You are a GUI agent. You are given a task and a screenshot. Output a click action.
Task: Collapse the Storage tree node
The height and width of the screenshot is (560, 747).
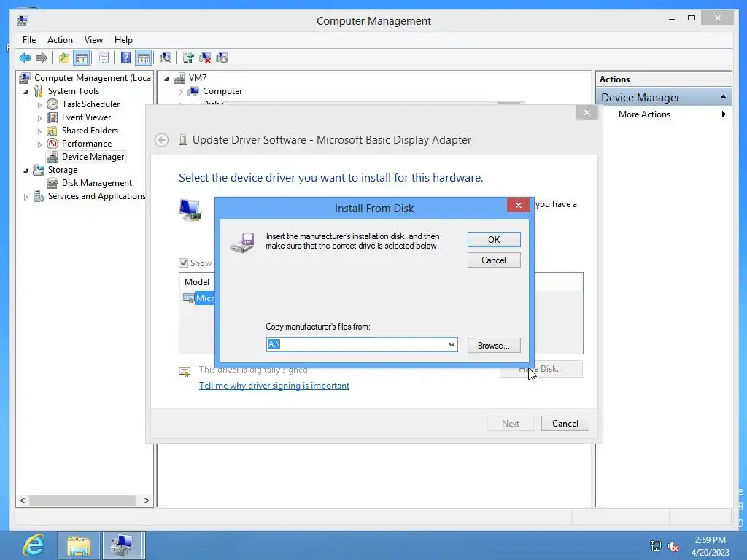point(26,171)
